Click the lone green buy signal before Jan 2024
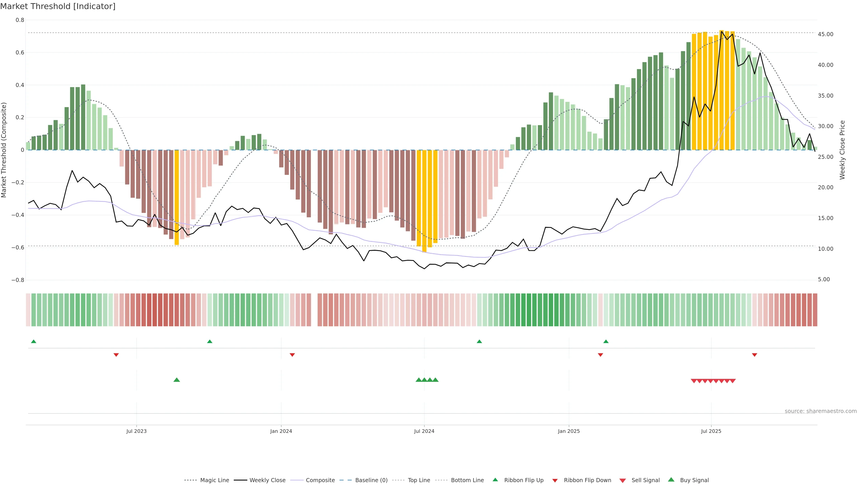 177,380
